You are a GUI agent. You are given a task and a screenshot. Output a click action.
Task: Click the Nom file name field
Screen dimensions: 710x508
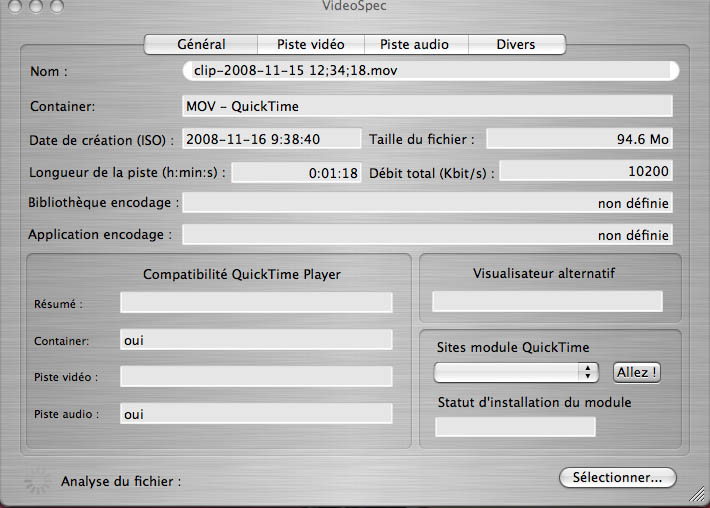pos(431,71)
